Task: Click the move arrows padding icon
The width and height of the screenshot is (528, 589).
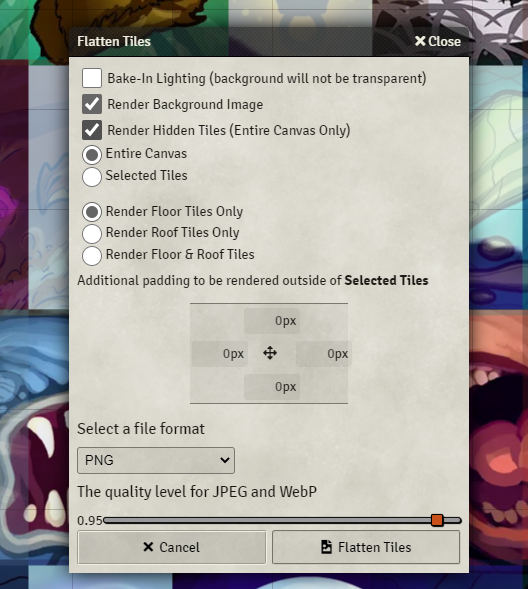Action: [270, 353]
